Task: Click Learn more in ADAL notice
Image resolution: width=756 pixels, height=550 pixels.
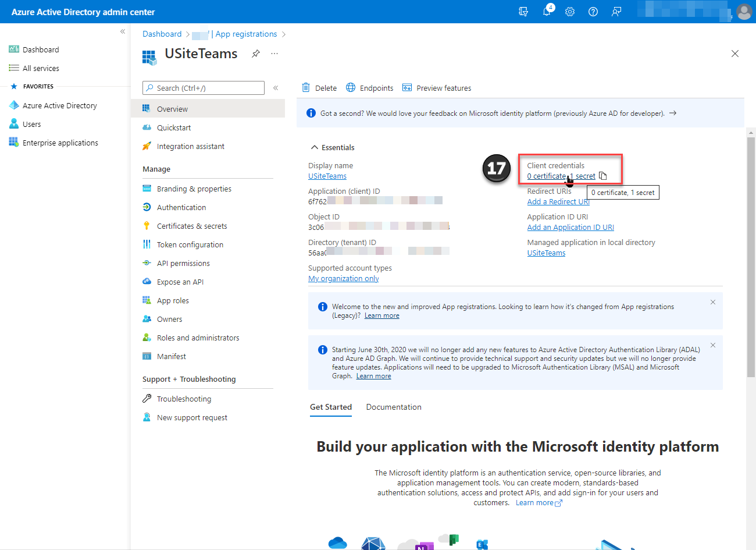Action: [x=374, y=376]
